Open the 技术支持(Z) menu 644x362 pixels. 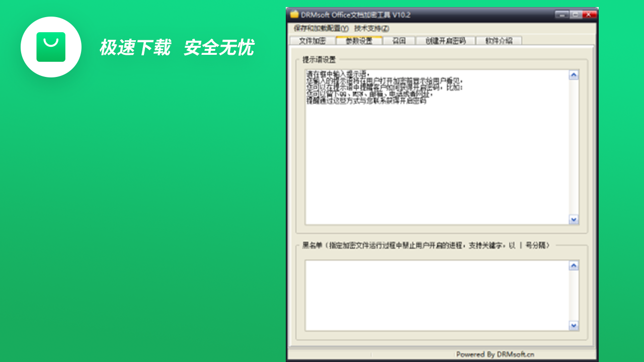371,29
